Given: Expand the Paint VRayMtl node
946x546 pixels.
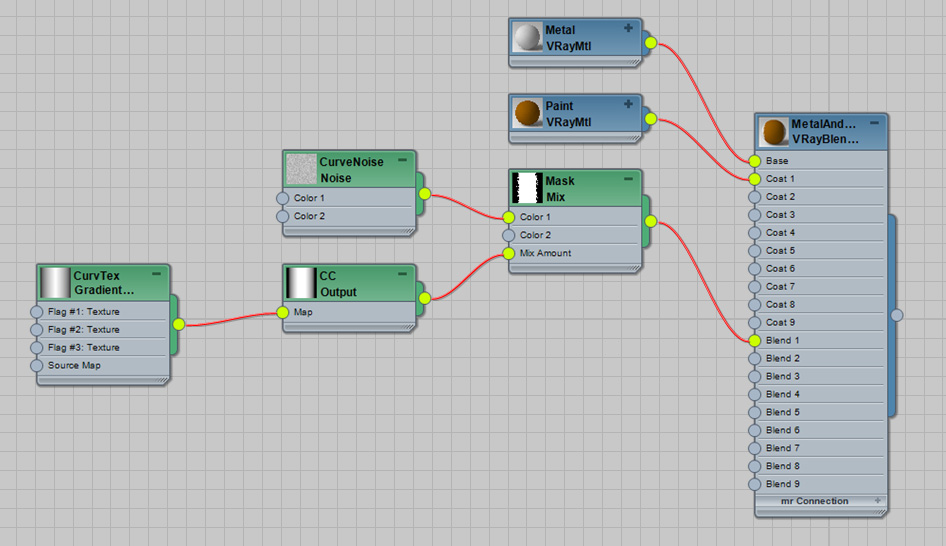Looking at the screenshot, I should point(628,104).
